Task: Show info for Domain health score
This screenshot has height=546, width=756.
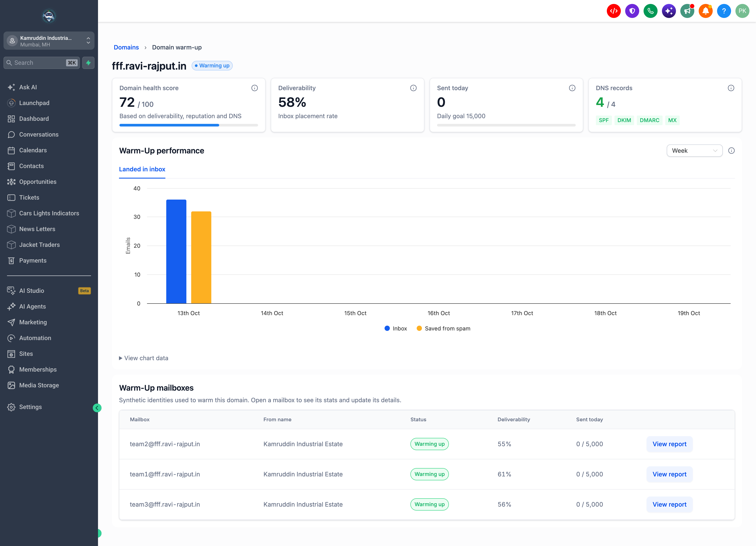Action: tap(255, 88)
